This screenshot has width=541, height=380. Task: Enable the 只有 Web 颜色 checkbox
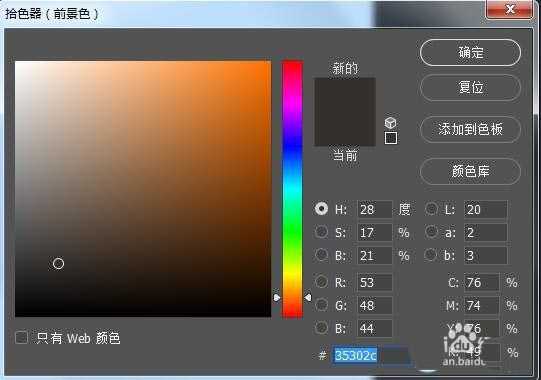tap(21, 337)
